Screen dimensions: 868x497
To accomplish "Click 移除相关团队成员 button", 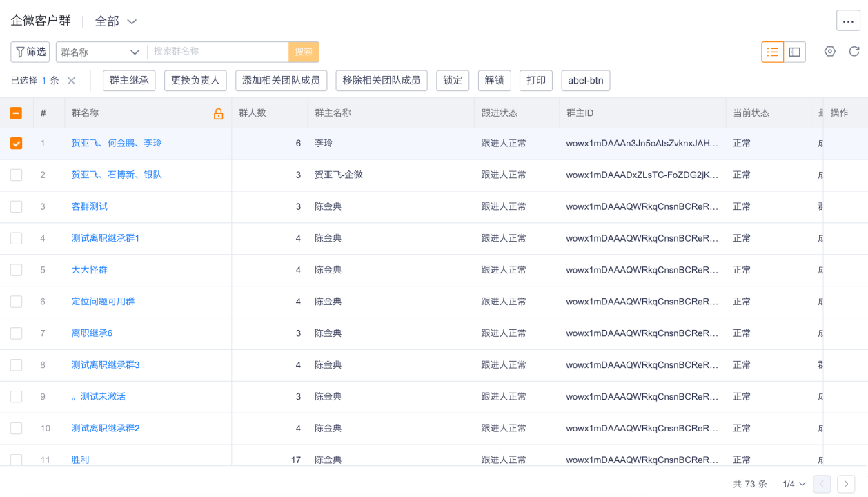I will tap(382, 80).
